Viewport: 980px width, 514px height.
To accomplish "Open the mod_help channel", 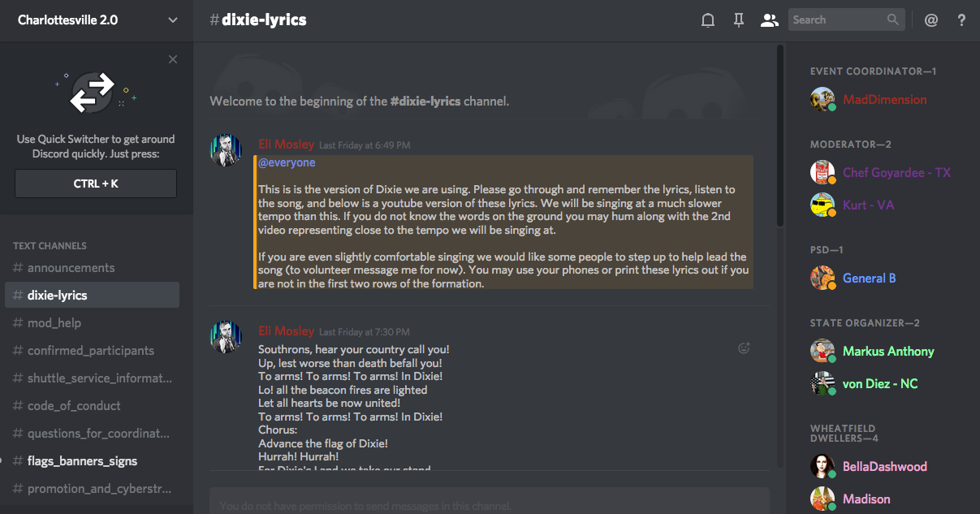I will (54, 323).
